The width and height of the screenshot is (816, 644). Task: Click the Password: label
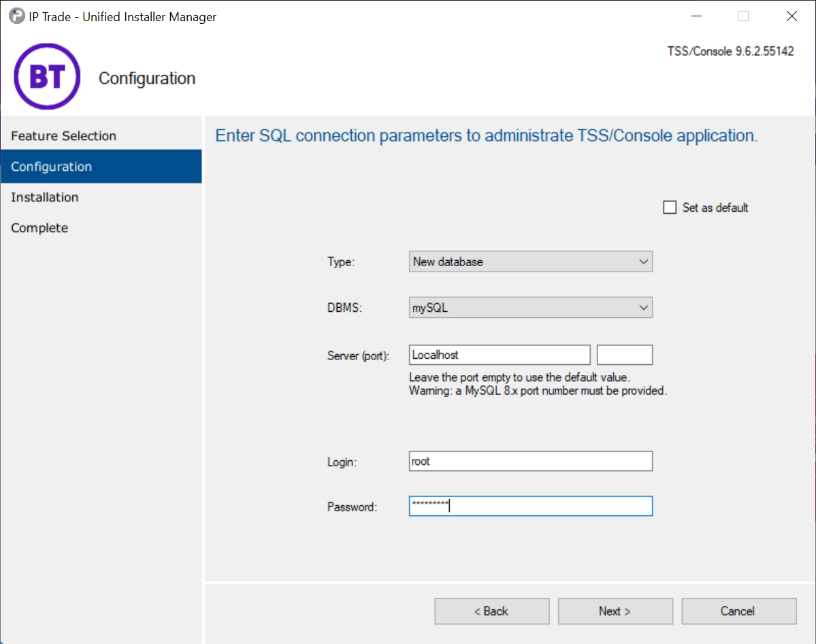point(352,506)
